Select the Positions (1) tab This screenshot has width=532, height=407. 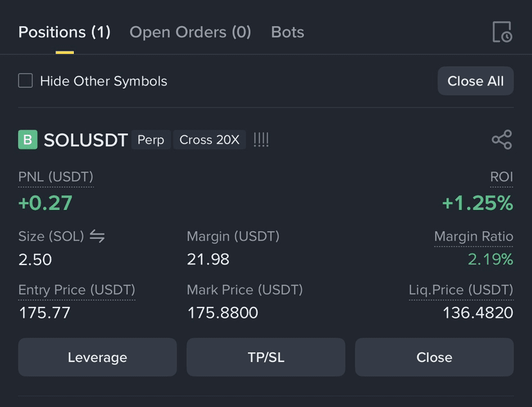[x=64, y=32]
